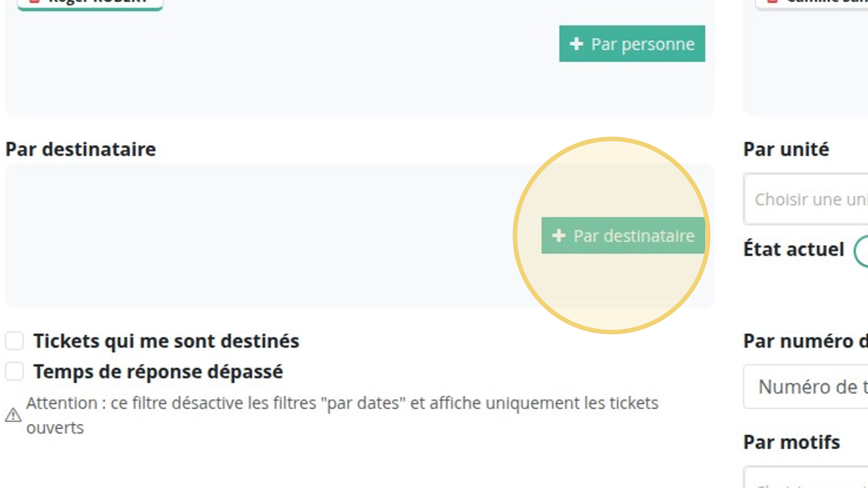The height and width of the screenshot is (488, 868).
Task: Click the Par destinataire add button
Action: click(623, 235)
